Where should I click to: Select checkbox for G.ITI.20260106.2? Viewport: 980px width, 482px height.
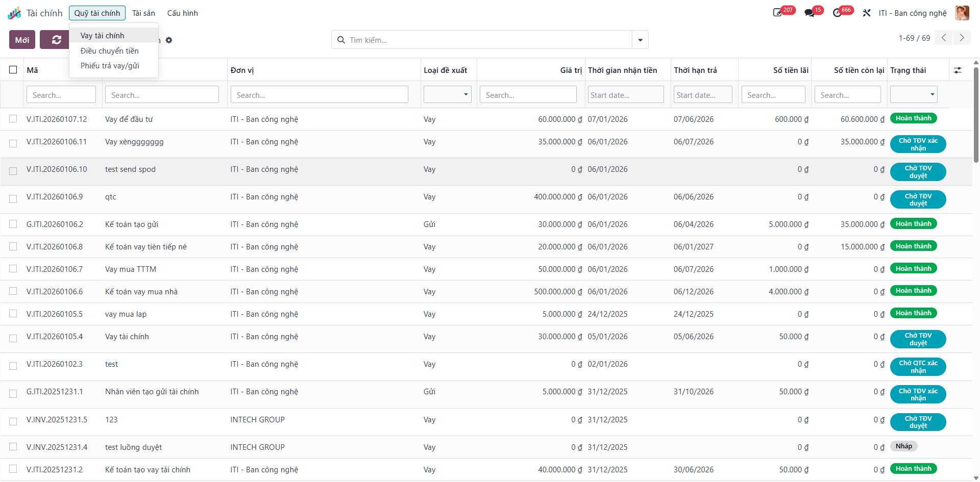[13, 224]
